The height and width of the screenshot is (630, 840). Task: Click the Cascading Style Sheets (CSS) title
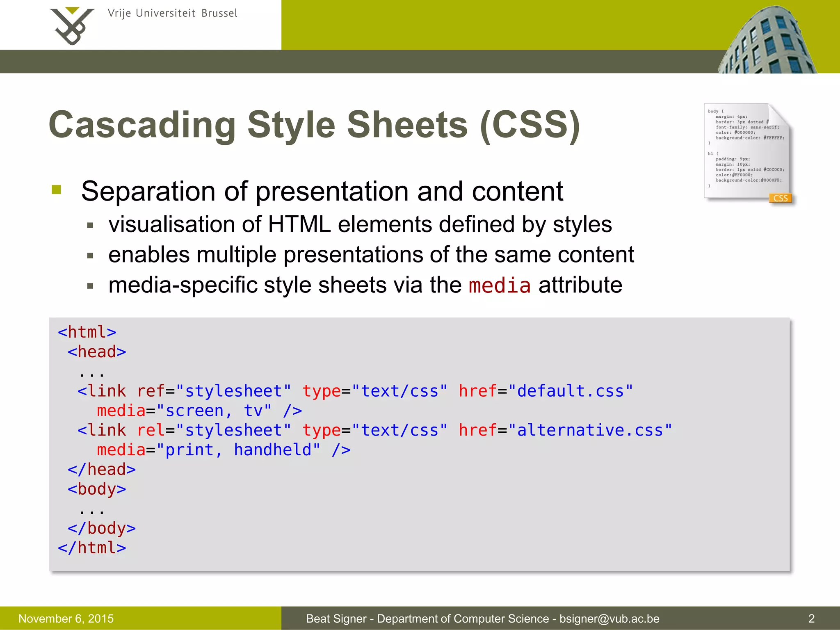click(314, 125)
